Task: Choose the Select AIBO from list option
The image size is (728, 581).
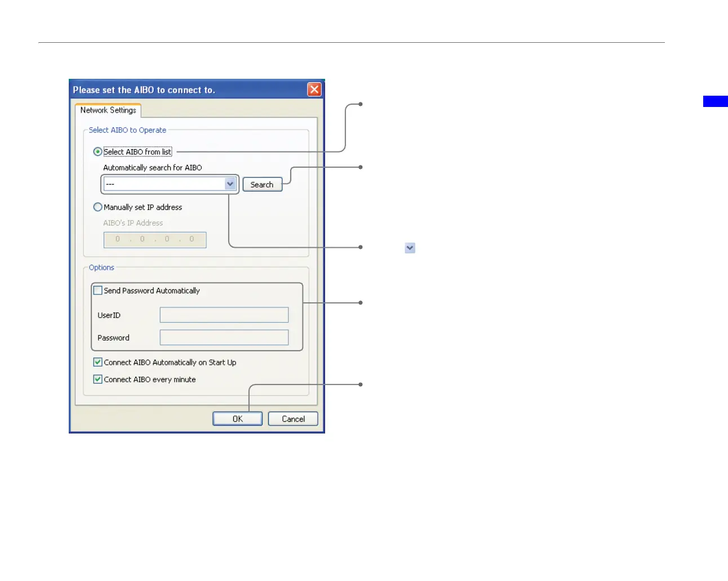Action: [x=98, y=152]
